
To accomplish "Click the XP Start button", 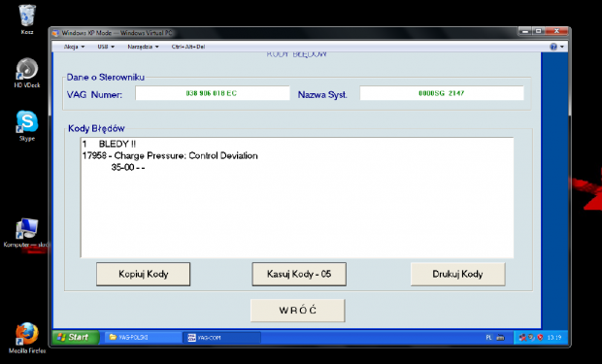I will pyautogui.click(x=76, y=338).
